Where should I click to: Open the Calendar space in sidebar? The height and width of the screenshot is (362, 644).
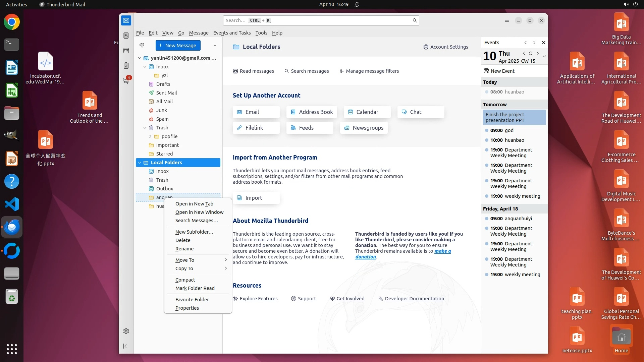(126, 51)
